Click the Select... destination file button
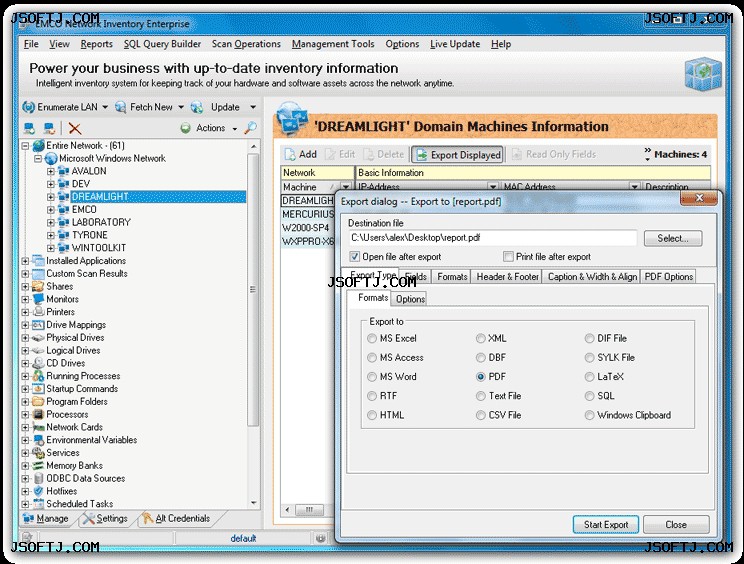This screenshot has height=564, width=744. (673, 238)
